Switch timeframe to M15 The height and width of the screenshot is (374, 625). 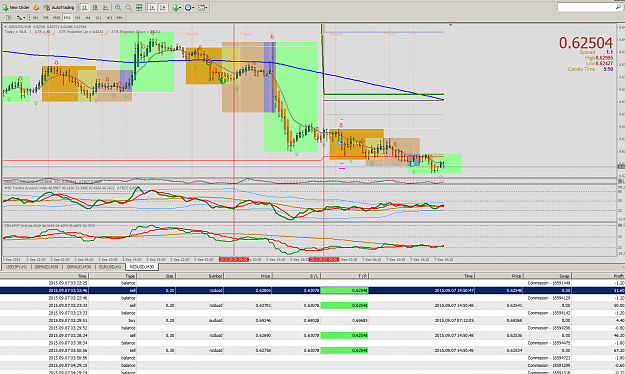(x=57, y=18)
